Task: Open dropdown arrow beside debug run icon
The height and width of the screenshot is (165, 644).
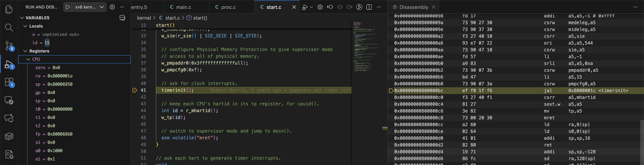Action: click(311, 7)
